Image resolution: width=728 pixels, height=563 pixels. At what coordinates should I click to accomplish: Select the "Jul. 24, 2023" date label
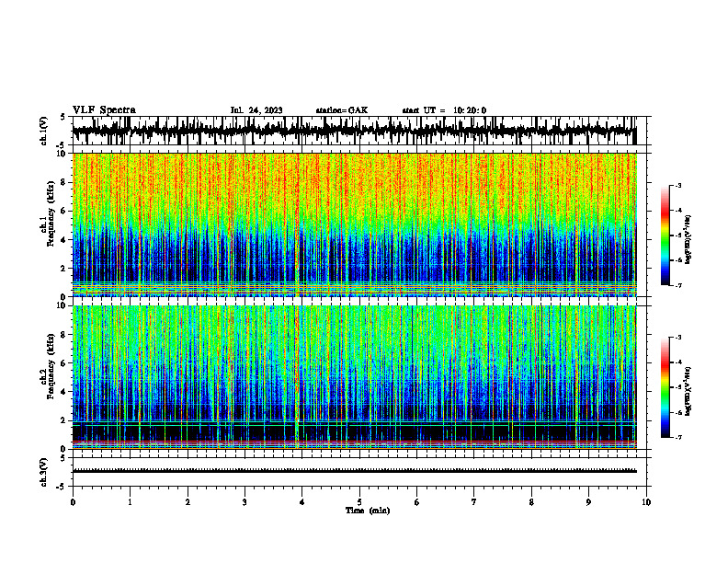coord(256,110)
